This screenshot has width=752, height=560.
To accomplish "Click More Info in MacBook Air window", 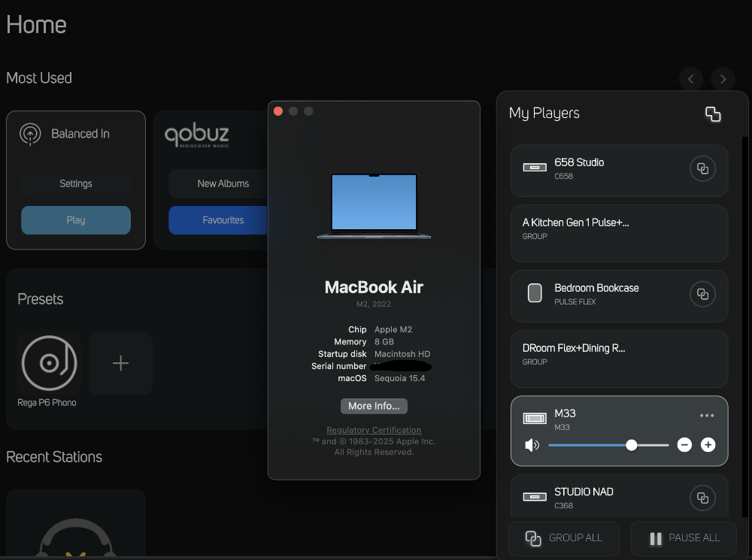I will click(x=374, y=406).
